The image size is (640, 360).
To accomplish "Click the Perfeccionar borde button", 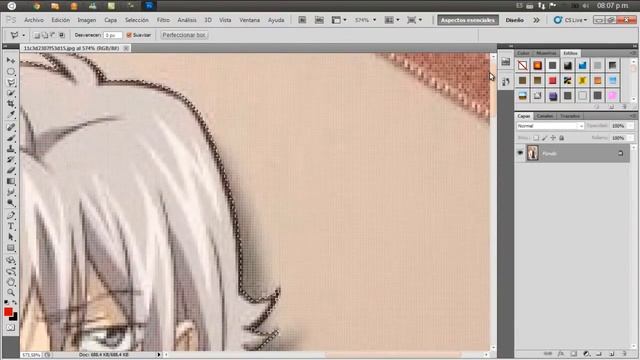I will point(184,36).
